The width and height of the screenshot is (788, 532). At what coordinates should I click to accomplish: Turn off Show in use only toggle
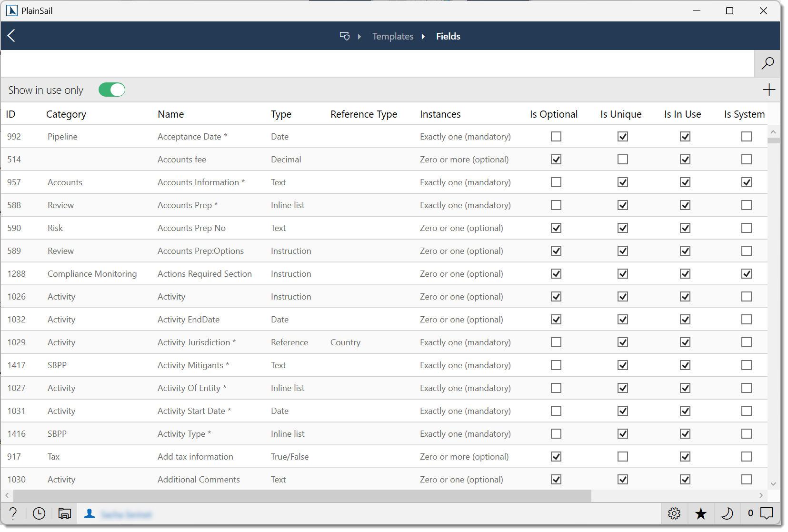click(112, 90)
